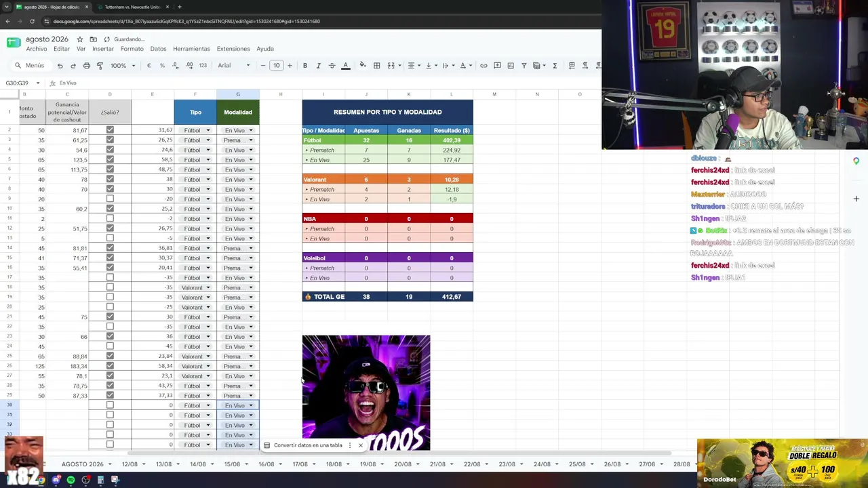The width and height of the screenshot is (868, 488).
Task: Toggle strikethrough formatting
Action: [332, 66]
